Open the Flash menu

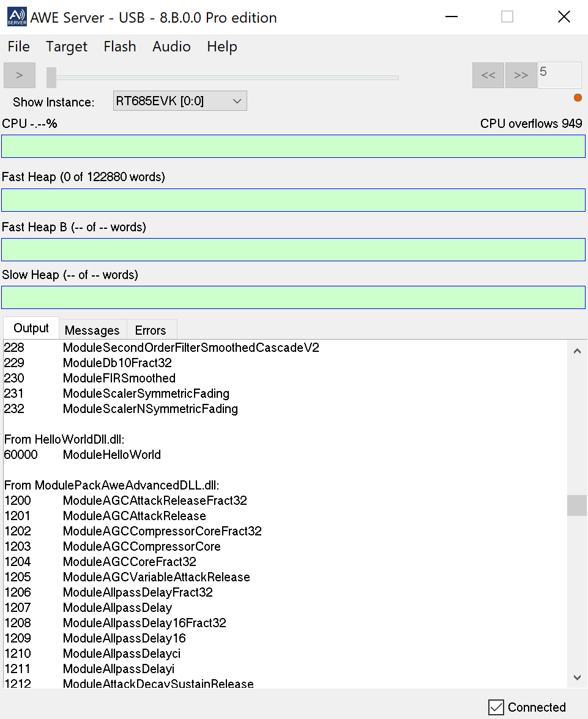coord(120,47)
